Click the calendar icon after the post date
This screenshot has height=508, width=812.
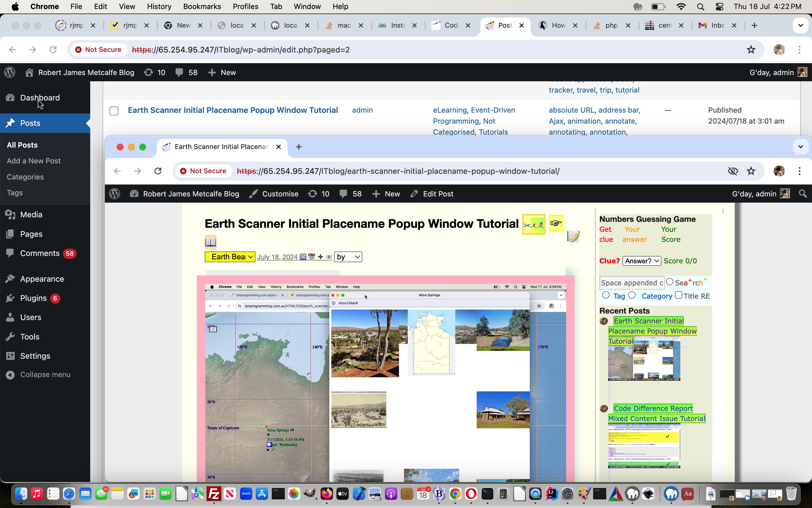(311, 257)
